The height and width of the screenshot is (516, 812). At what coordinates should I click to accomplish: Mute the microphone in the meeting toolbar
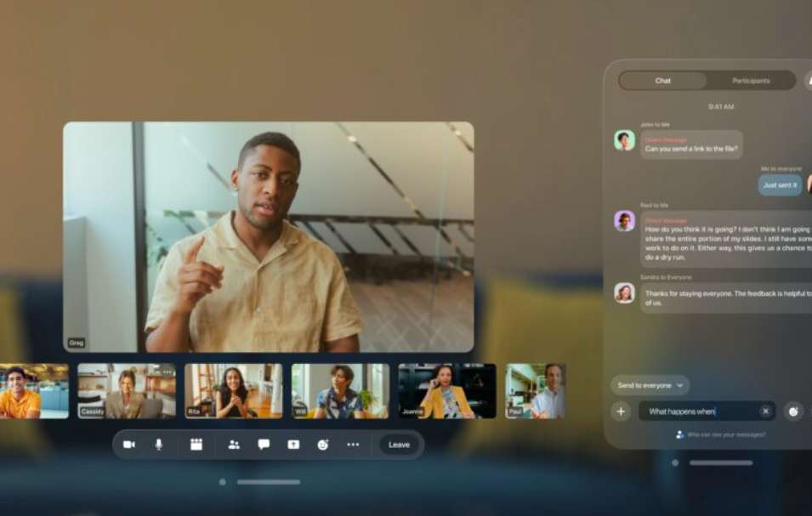click(159, 445)
